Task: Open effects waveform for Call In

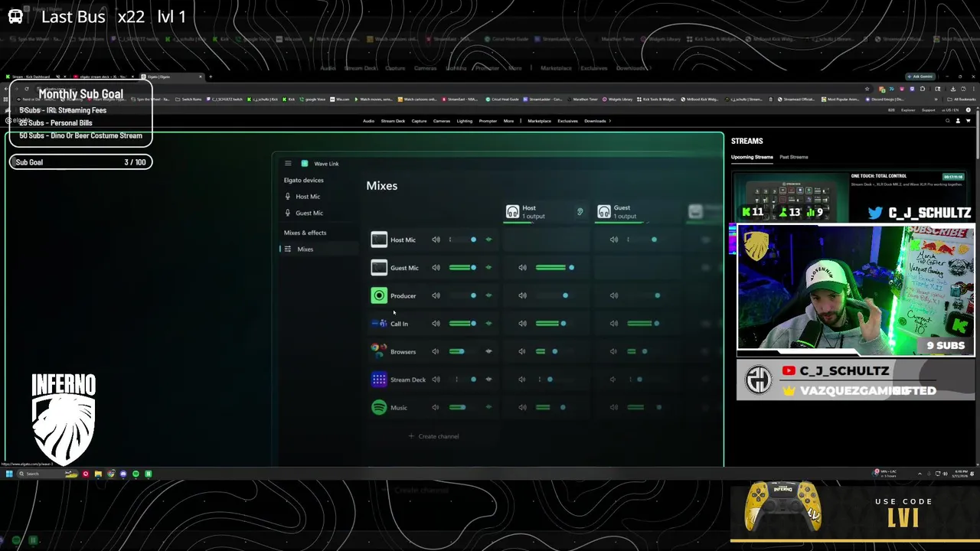Action: point(488,324)
